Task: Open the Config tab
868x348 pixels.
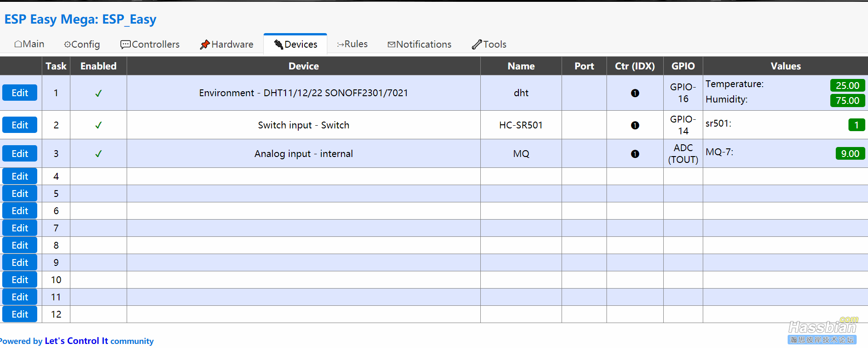Action: 82,44
